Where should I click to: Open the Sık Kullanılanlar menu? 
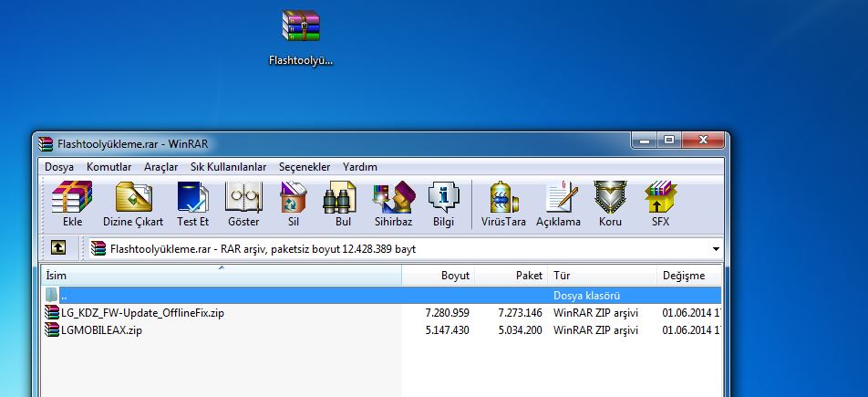(228, 167)
